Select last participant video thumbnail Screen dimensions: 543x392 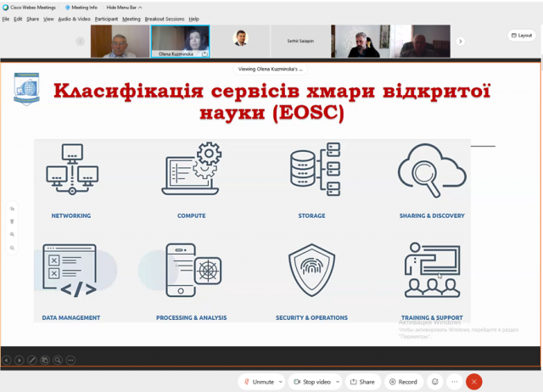click(421, 42)
